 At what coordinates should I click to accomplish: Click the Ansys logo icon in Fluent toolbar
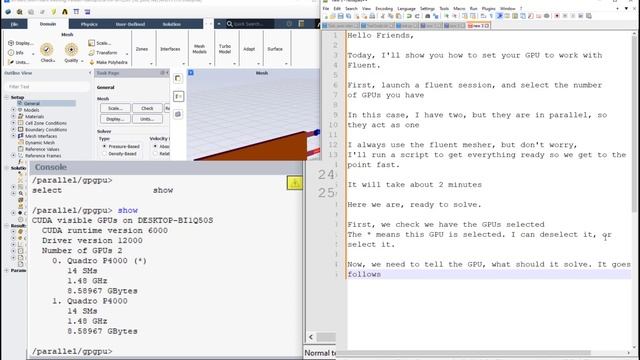(65, 12)
